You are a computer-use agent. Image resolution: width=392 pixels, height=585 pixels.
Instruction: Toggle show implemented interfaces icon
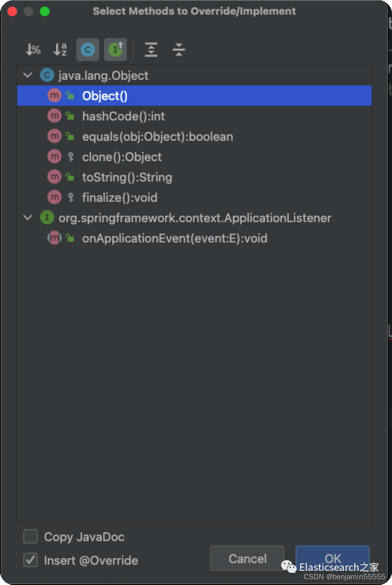tap(115, 50)
